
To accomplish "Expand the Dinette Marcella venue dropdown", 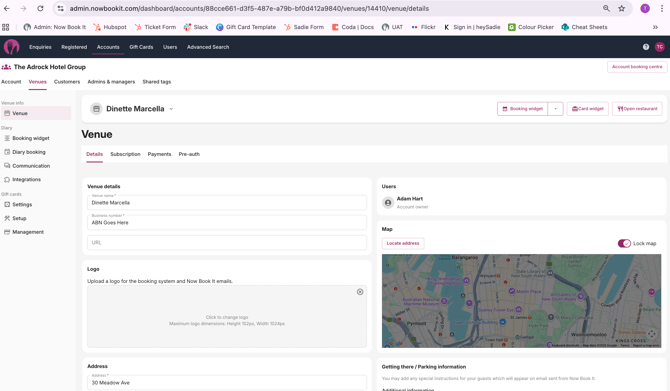I will 171,109.
